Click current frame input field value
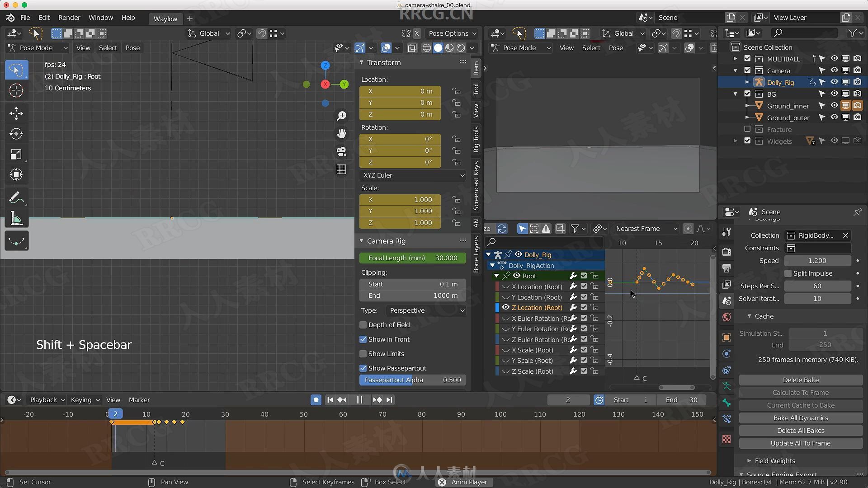The width and height of the screenshot is (868, 488). [567, 400]
